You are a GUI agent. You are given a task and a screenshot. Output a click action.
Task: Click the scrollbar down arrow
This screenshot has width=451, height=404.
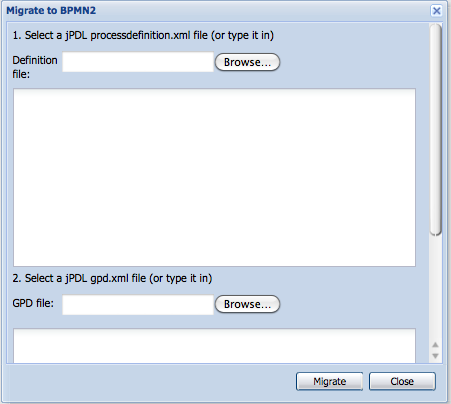(435, 356)
